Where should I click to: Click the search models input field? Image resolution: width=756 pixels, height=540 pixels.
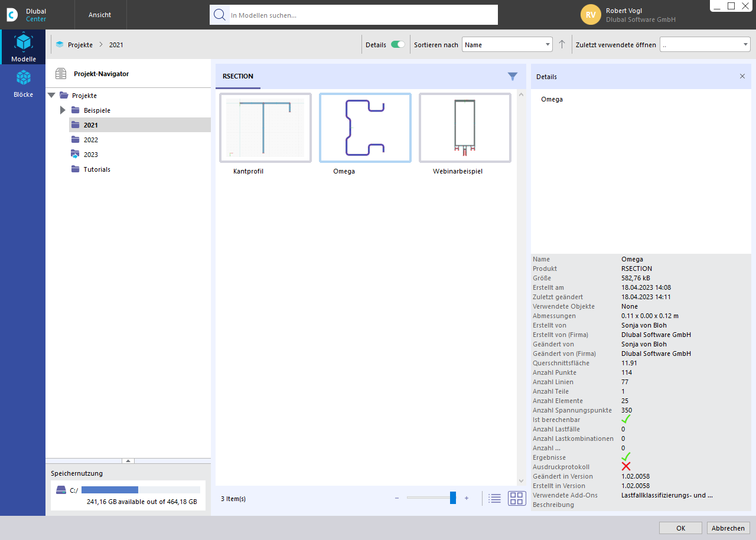pyautogui.click(x=363, y=15)
